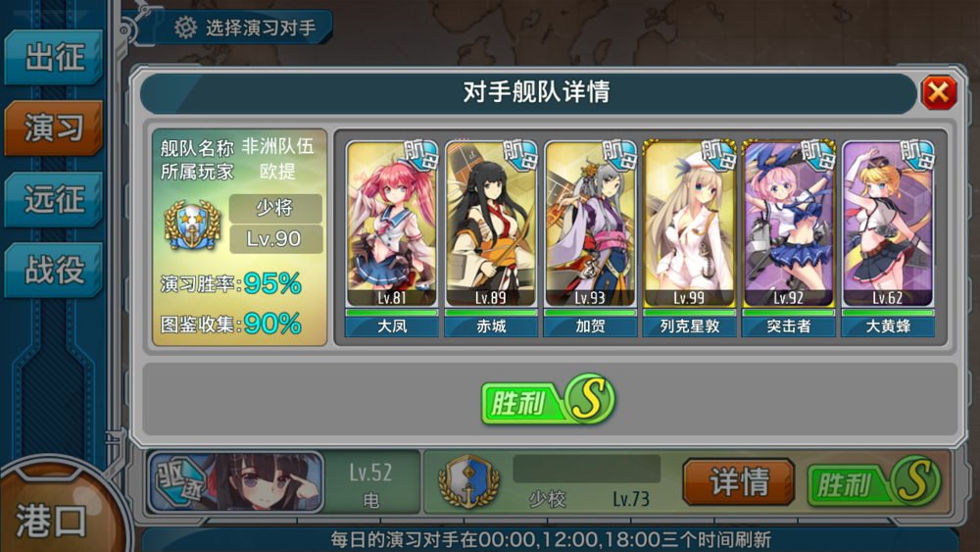Select the 大凤 ship card
The height and width of the screenshot is (552, 980).
click(x=392, y=238)
